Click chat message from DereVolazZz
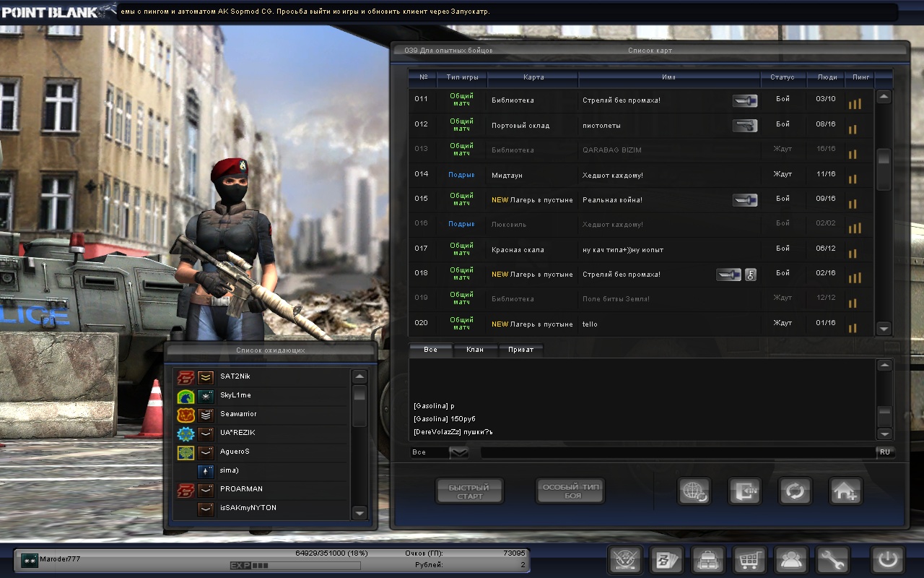The height and width of the screenshot is (578, 924). click(453, 432)
